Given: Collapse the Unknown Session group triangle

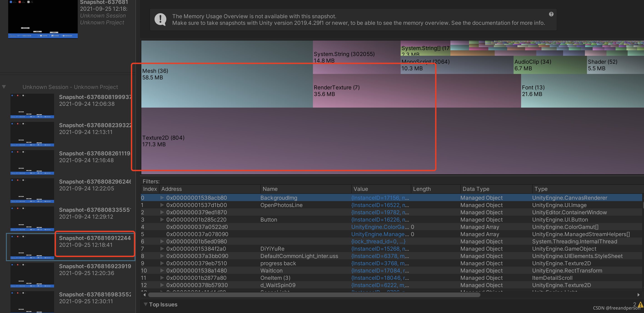Looking at the screenshot, I should click(4, 87).
